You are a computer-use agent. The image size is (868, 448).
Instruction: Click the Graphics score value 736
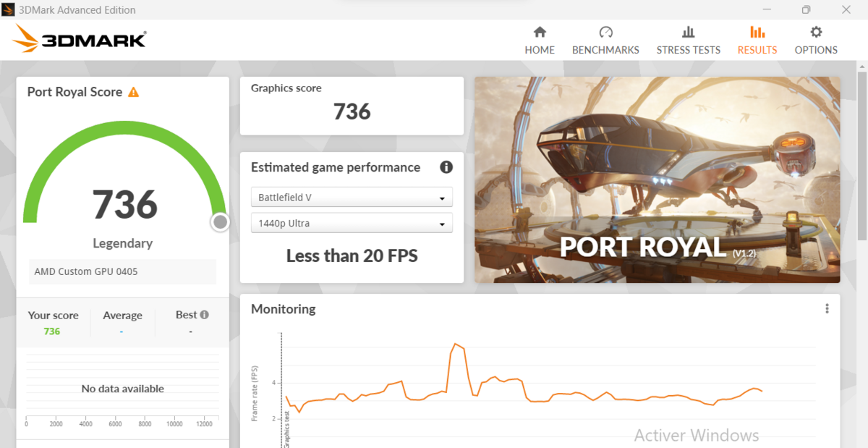[352, 111]
